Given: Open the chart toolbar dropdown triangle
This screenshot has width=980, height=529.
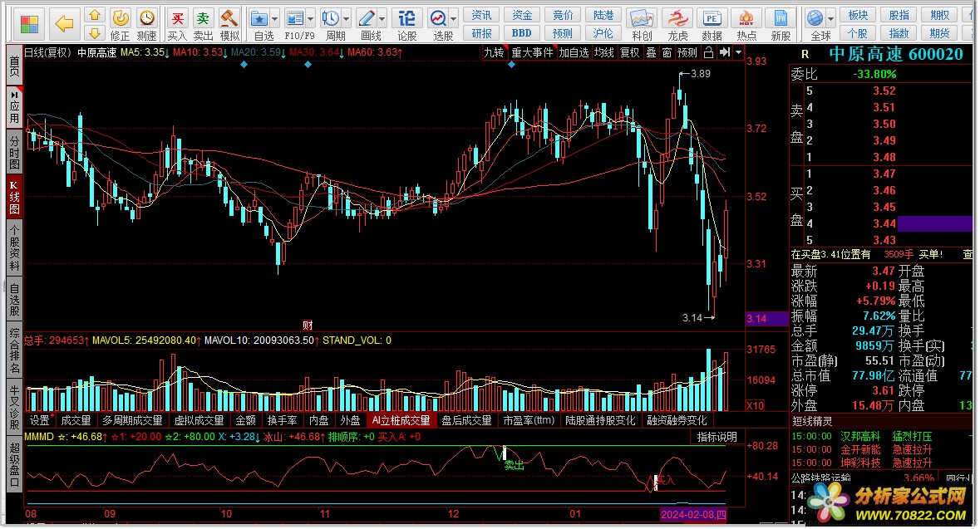Looking at the screenshot, I should tap(738, 52).
